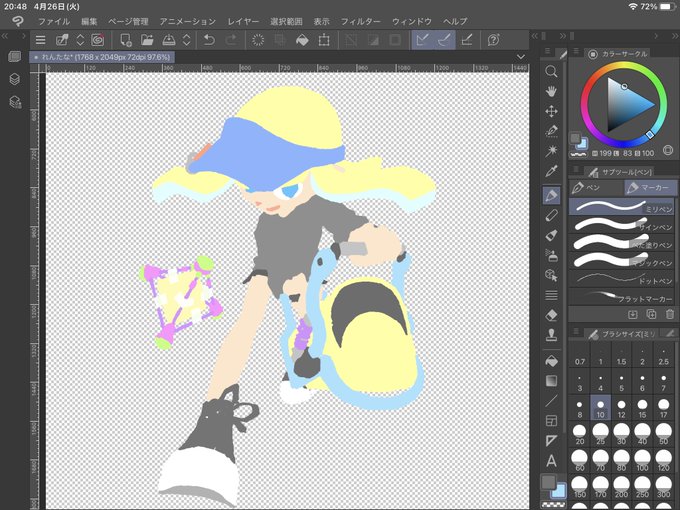Toggle Snap to Special Ruler
The height and width of the screenshot is (510, 680).
[445, 40]
